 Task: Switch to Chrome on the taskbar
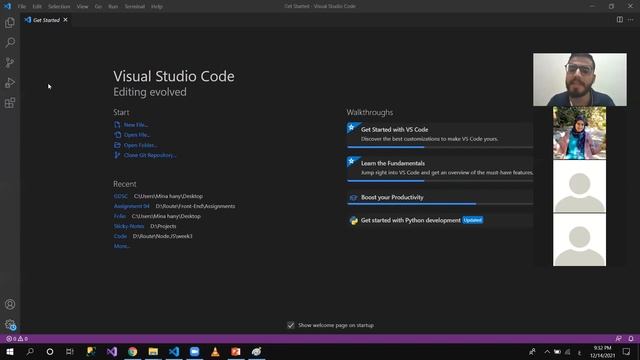pyautogui.click(x=132, y=351)
